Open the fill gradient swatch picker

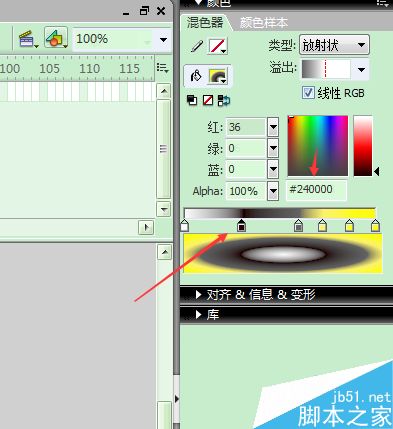point(218,76)
